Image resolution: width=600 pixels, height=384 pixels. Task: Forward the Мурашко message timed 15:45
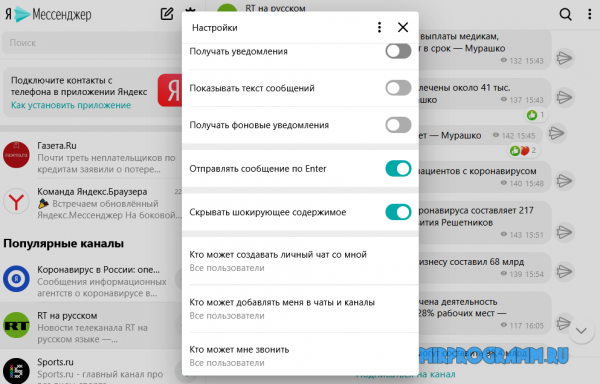[556, 133]
